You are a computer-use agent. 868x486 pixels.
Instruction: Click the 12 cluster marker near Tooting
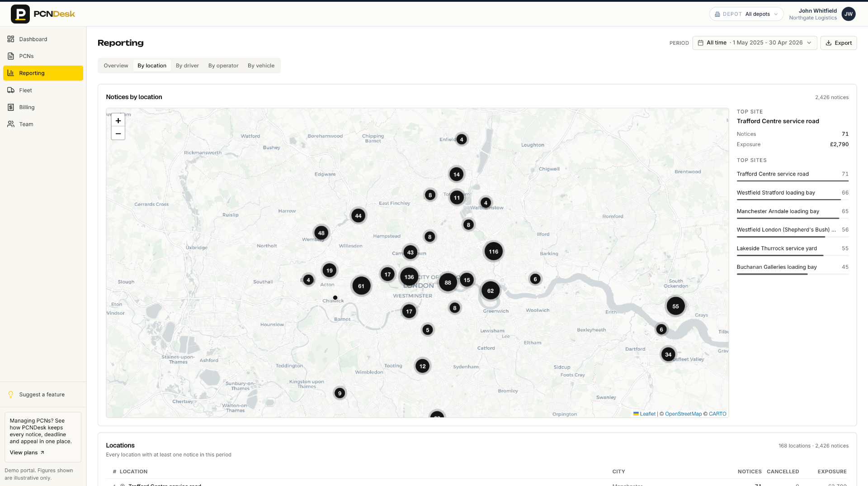click(x=423, y=366)
